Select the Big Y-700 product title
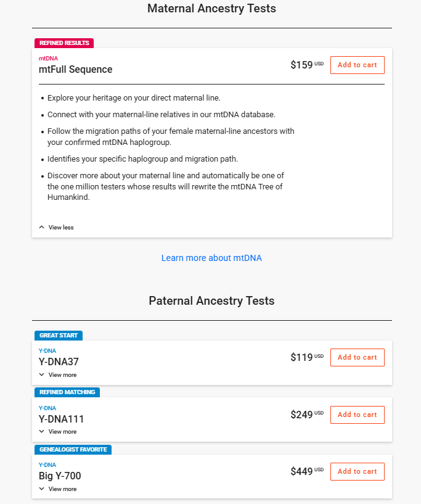Image resolution: width=421 pixels, height=504 pixels. [x=60, y=476]
